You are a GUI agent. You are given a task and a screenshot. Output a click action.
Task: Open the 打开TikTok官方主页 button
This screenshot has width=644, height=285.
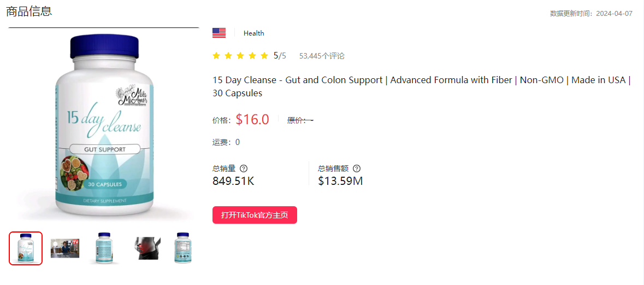pyautogui.click(x=255, y=215)
